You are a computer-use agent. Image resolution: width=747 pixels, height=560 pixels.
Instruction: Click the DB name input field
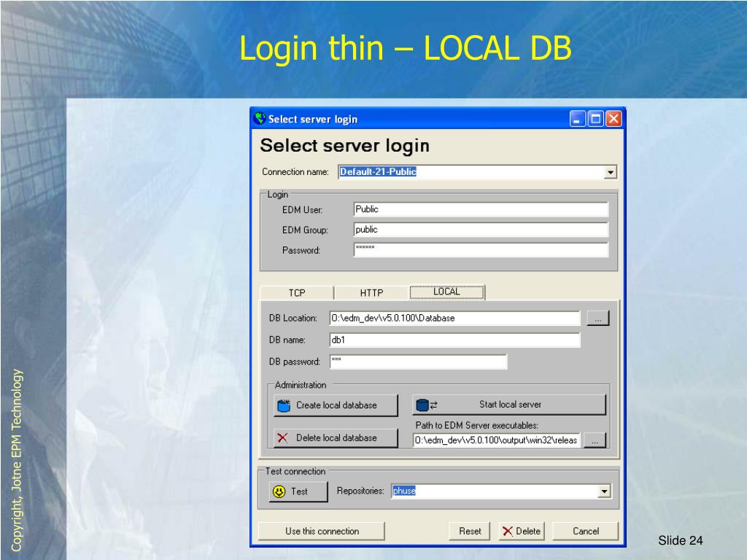(x=454, y=340)
